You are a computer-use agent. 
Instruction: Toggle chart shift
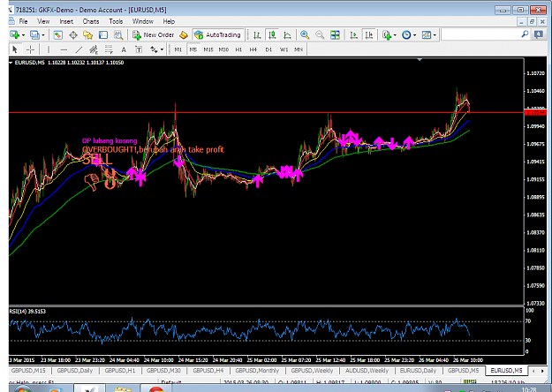[x=368, y=34]
